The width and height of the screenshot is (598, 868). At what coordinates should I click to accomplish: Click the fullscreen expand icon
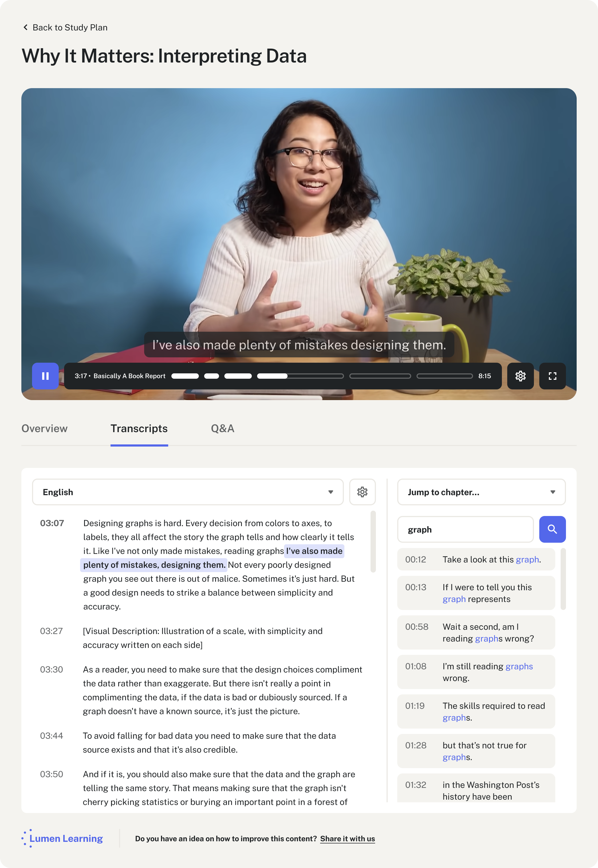pyautogui.click(x=553, y=376)
